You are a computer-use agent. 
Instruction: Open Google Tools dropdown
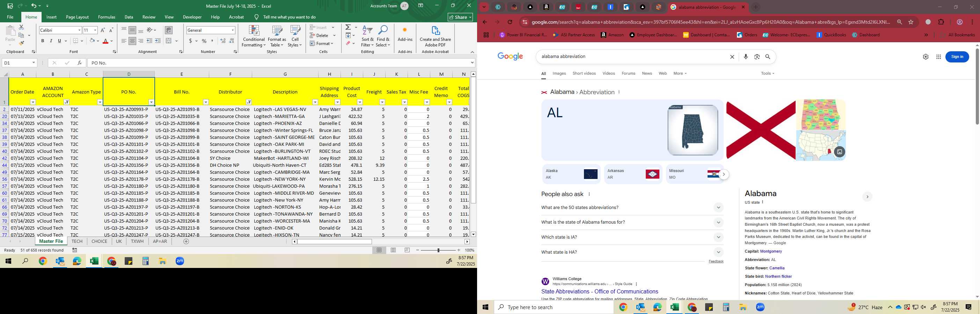pos(767,73)
